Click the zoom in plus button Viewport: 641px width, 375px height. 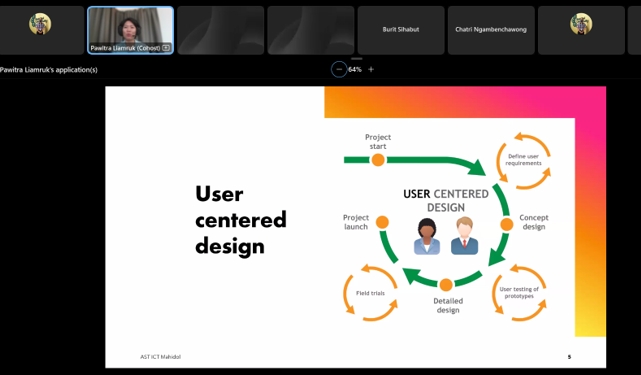point(371,70)
